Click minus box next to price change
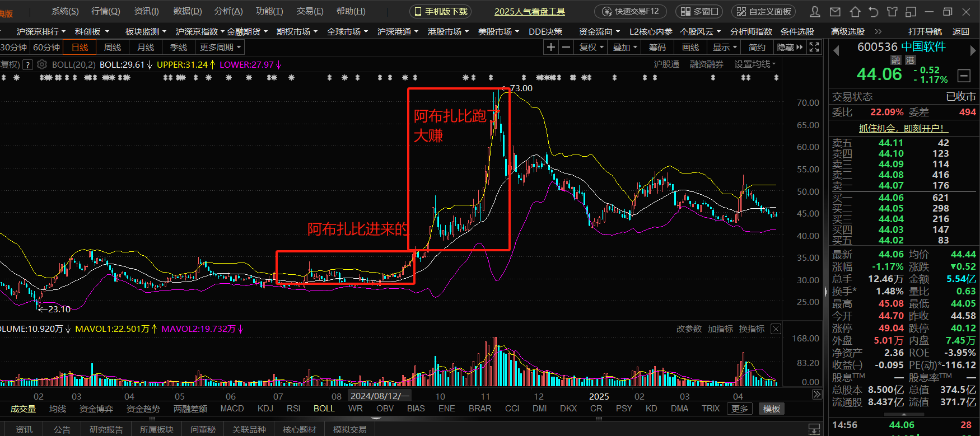 tap(964, 74)
